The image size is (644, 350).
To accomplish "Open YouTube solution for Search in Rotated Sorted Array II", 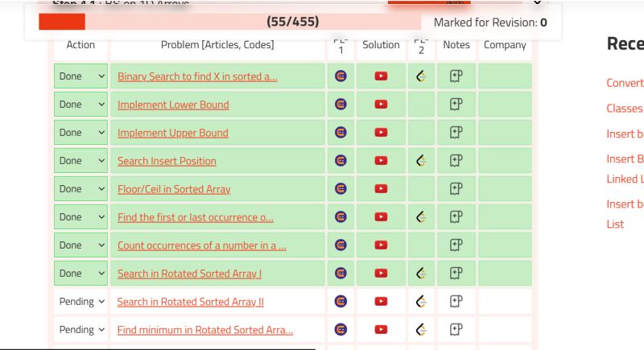I will pos(381,301).
